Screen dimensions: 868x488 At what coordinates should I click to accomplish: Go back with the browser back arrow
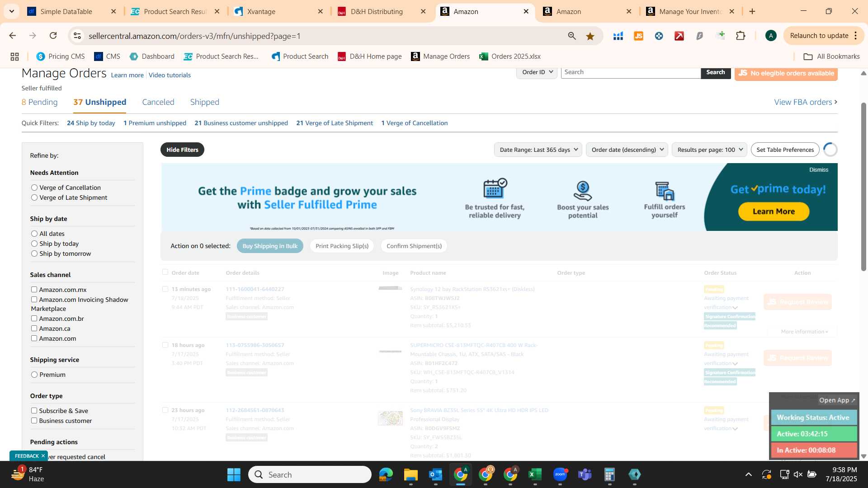click(x=13, y=36)
